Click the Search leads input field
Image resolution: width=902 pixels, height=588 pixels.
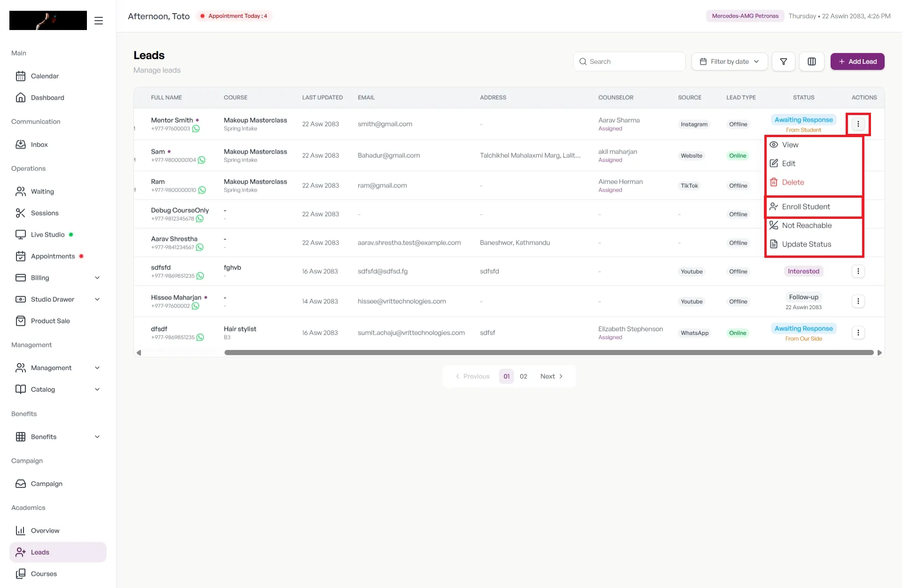(629, 62)
